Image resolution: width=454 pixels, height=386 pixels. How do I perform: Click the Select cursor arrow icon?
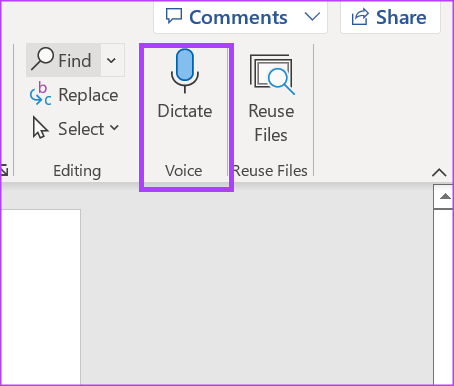tap(40, 127)
